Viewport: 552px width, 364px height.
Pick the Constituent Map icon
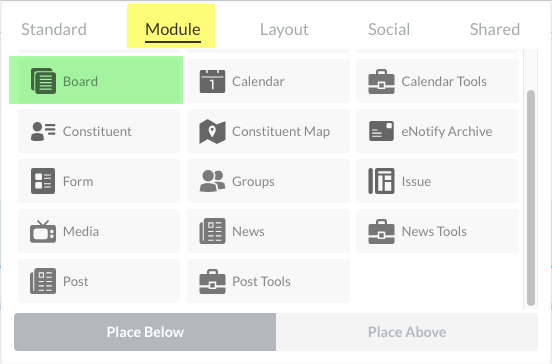tap(212, 131)
